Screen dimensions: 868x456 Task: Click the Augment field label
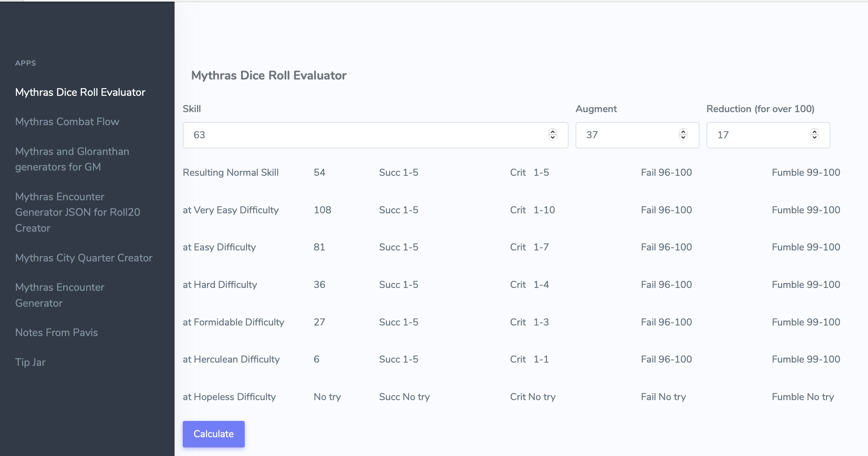[596, 109]
